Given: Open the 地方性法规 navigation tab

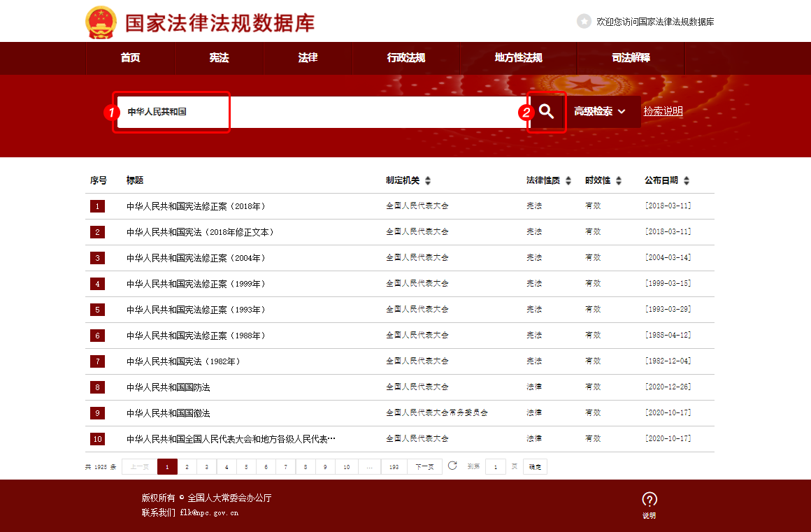Looking at the screenshot, I should point(518,58).
